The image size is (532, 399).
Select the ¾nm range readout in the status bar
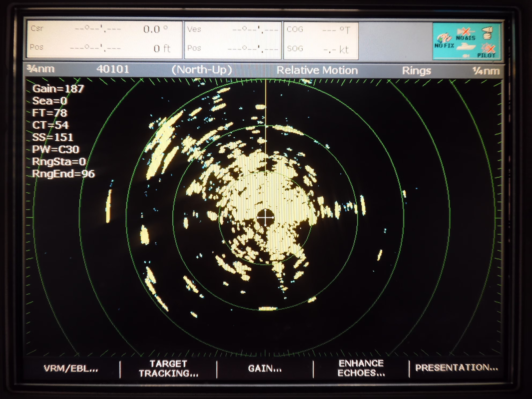pos(40,69)
